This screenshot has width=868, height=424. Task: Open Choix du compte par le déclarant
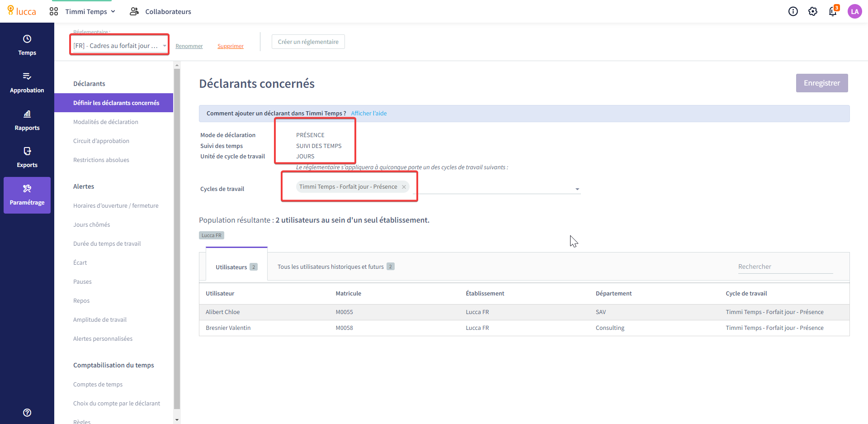coord(117,403)
